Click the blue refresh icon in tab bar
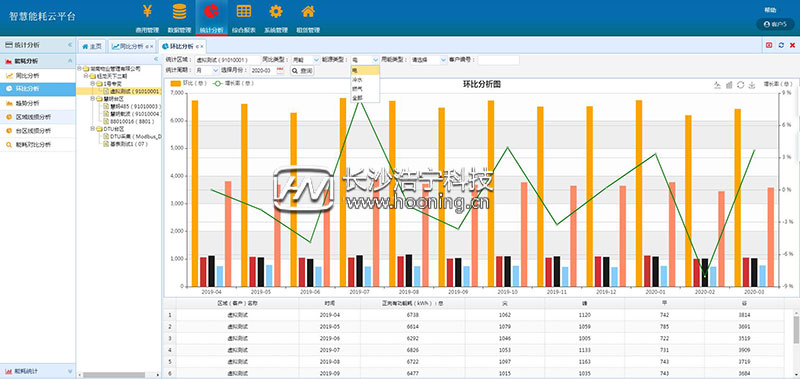800x379 pixels. pyautogui.click(x=781, y=45)
